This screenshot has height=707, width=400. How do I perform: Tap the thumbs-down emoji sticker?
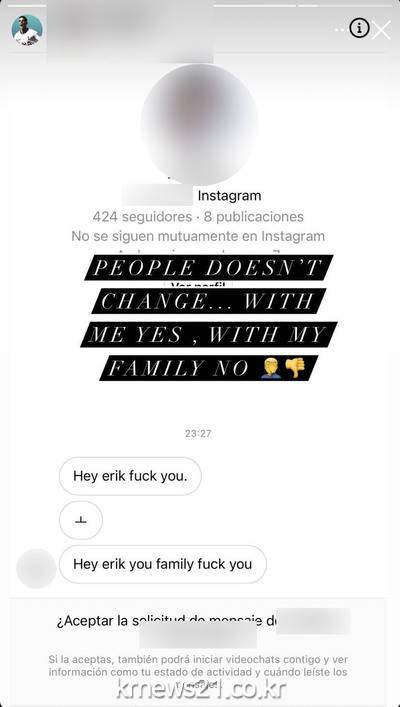[295, 368]
